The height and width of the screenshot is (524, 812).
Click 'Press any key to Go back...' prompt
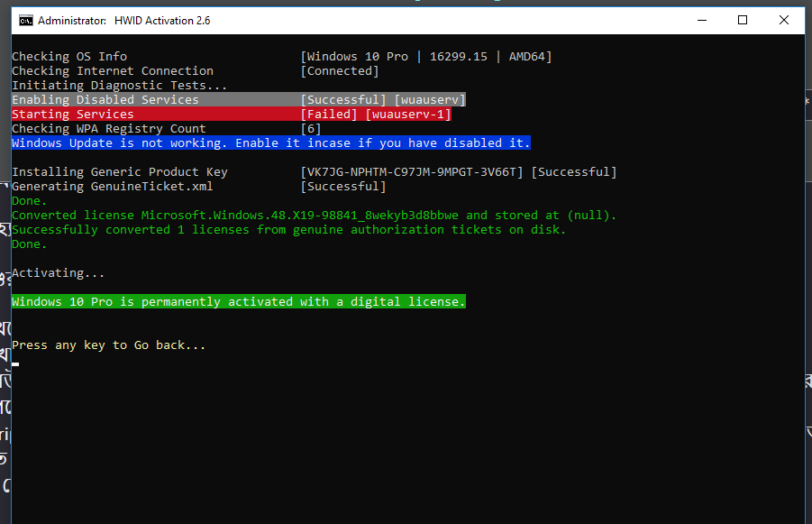(109, 345)
